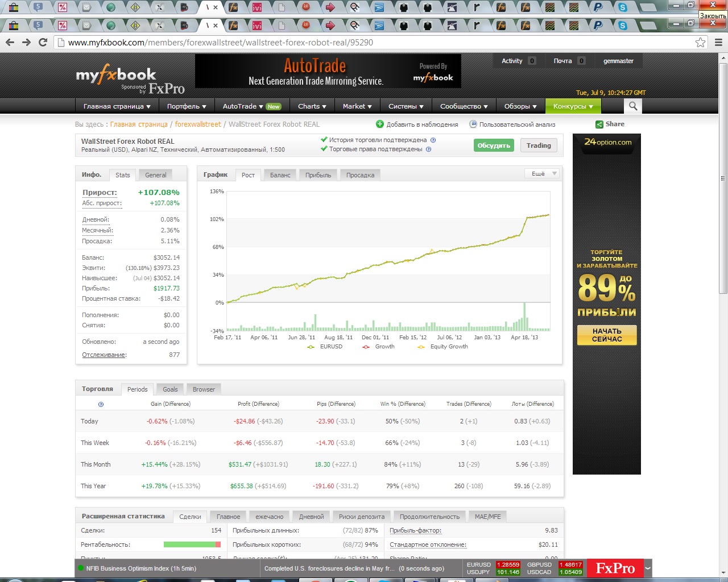Click the browser address bar
This screenshot has height=582, width=728.
click(374, 43)
